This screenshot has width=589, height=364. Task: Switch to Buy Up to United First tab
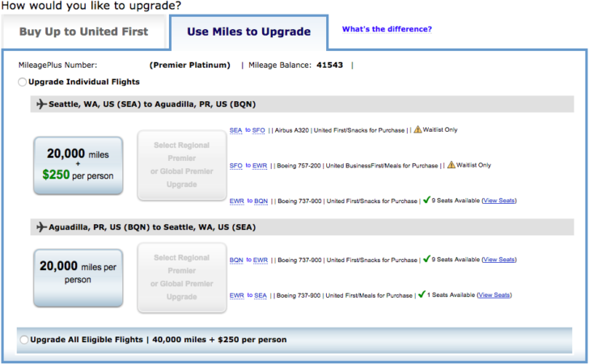tap(83, 32)
